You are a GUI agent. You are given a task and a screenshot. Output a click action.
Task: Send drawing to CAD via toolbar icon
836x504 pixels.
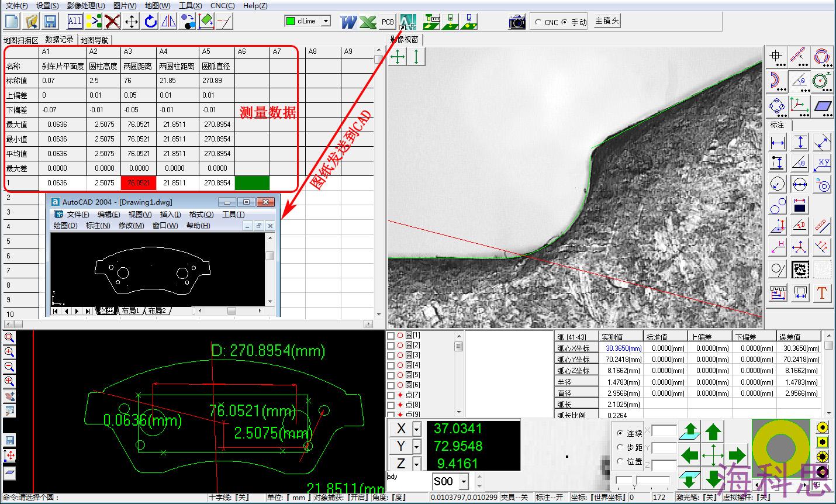click(x=408, y=22)
